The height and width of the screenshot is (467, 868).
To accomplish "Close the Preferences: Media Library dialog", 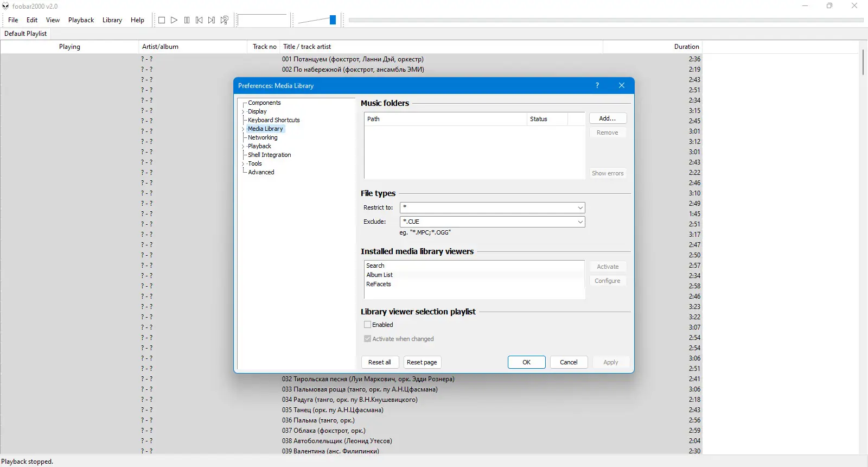I will [x=622, y=85].
